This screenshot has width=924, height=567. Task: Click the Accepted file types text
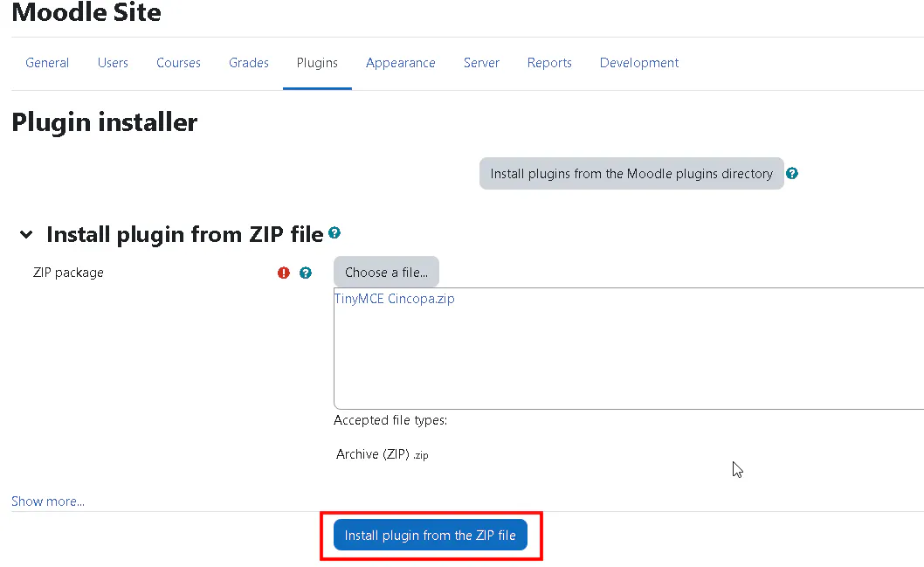390,419
